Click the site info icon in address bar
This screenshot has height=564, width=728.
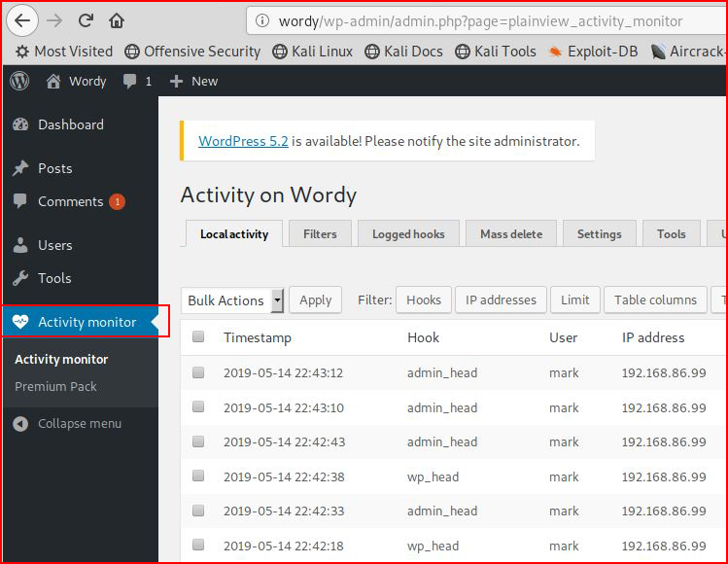click(262, 20)
